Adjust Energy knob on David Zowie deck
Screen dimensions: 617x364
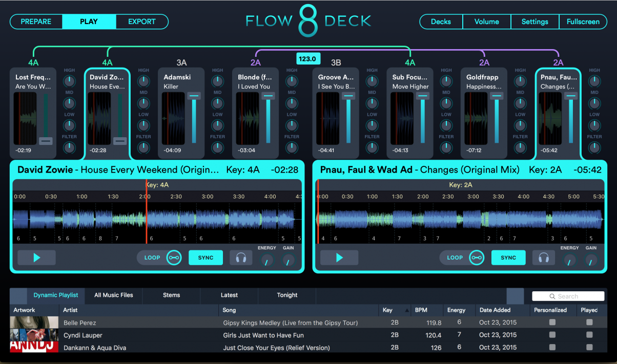click(x=267, y=261)
